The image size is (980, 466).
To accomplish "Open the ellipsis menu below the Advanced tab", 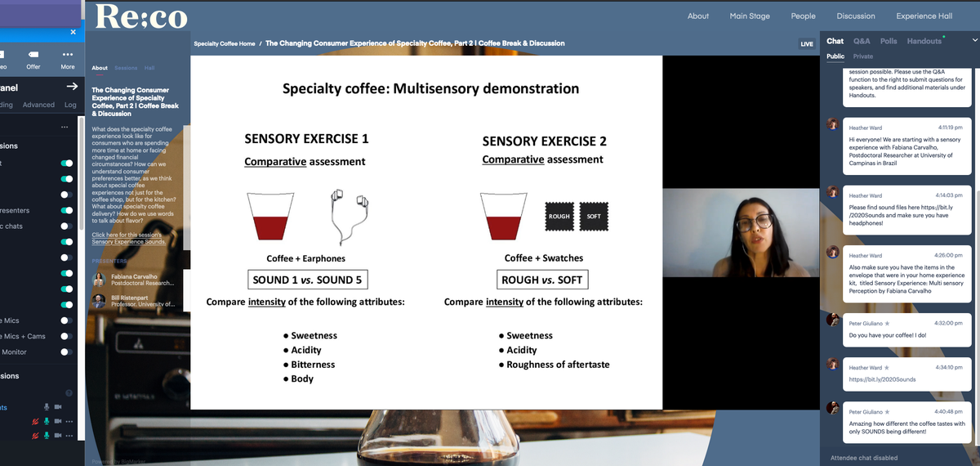I will (x=65, y=127).
